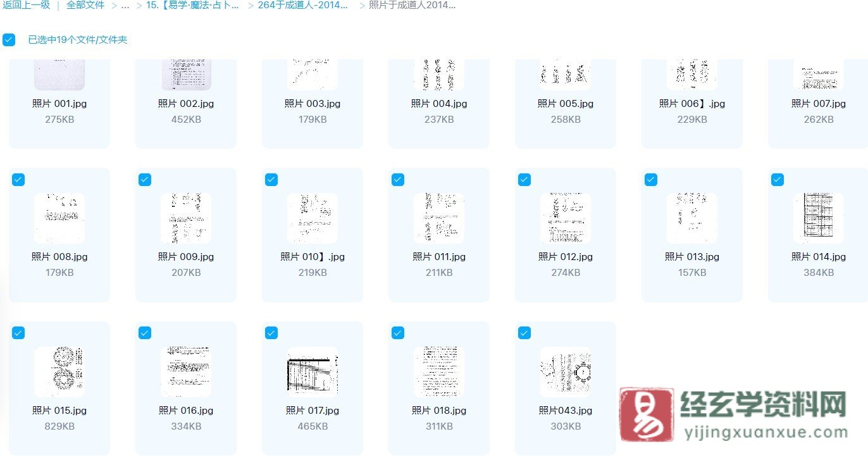Open thumbnail of 照片 007.jpg
Viewport: 868px width, 460px height.
[819, 74]
